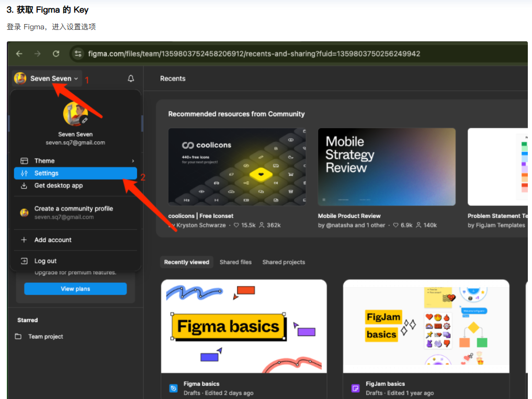Click the FigJam basics file type icon
The image size is (532, 399).
point(355,388)
